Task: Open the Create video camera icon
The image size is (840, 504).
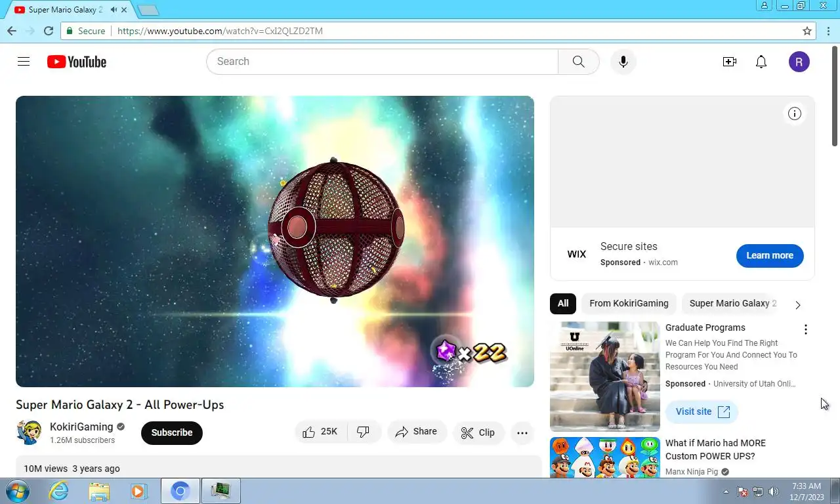Action: 729,62
